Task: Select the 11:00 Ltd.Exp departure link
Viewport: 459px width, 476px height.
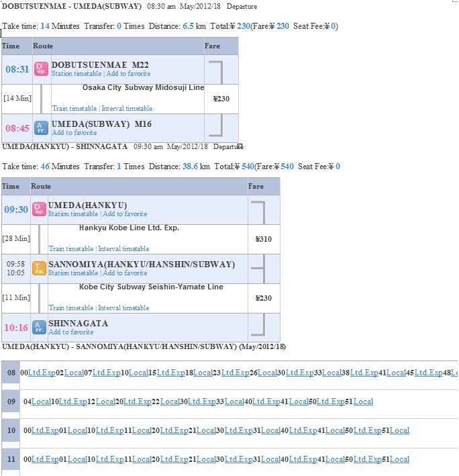Action: [x=45, y=459]
